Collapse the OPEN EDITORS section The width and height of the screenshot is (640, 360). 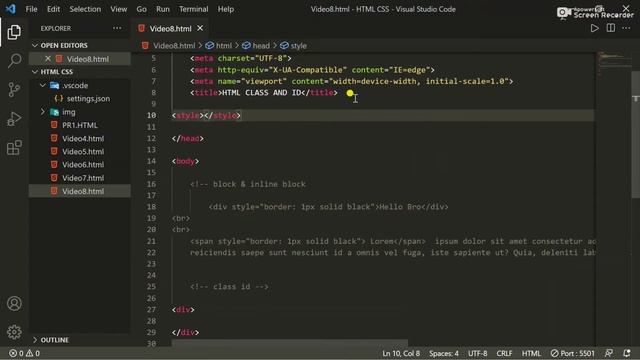tap(35, 45)
